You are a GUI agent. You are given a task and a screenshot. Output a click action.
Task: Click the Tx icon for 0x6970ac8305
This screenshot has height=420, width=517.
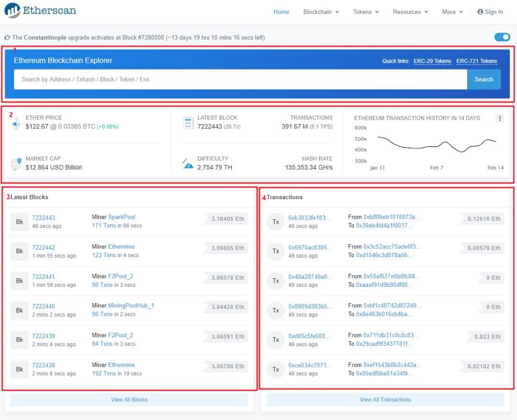[276, 251]
